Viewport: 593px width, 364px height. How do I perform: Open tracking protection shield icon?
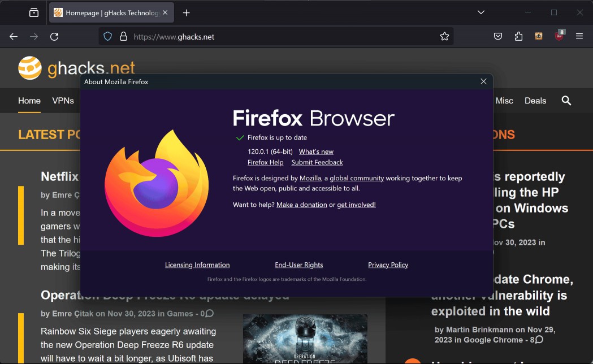(108, 37)
